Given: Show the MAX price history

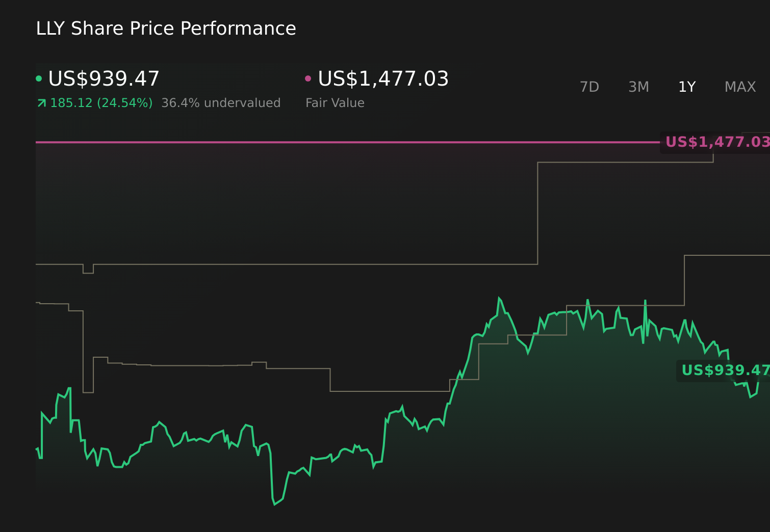Looking at the screenshot, I should tap(740, 87).
